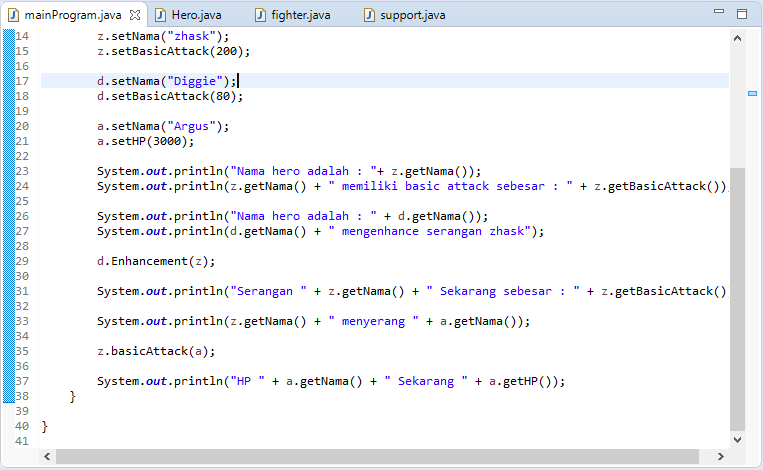Click the d.setBasicAttack(80) statement
This screenshot has width=763, height=470.
point(170,96)
